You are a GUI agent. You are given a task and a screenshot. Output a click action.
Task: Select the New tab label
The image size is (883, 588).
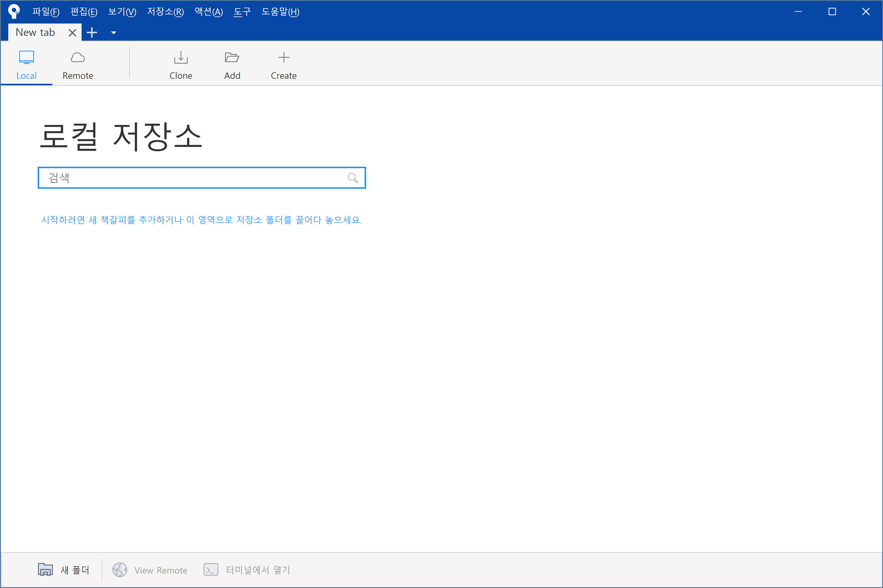point(35,33)
